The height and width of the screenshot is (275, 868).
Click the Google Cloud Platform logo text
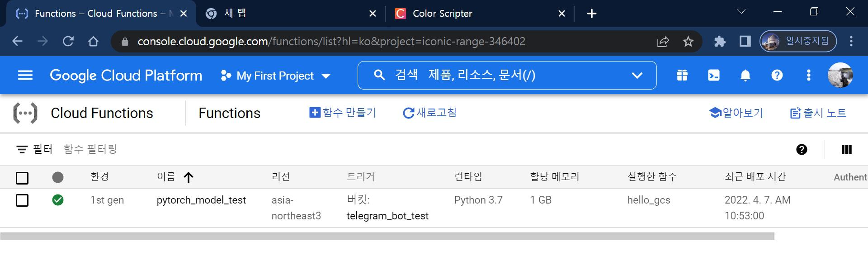pos(126,76)
